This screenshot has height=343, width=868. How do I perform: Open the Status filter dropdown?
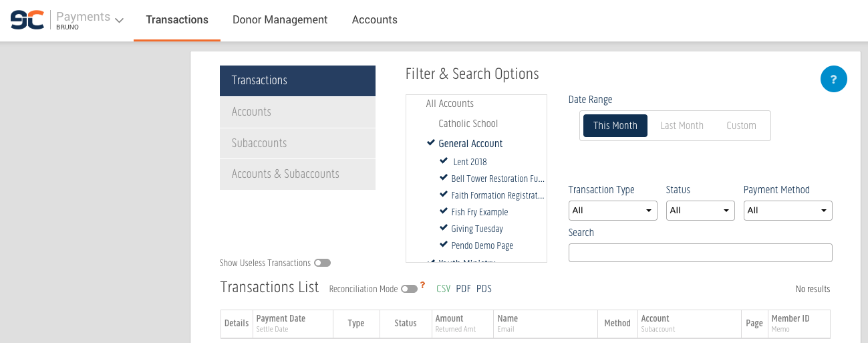point(700,211)
